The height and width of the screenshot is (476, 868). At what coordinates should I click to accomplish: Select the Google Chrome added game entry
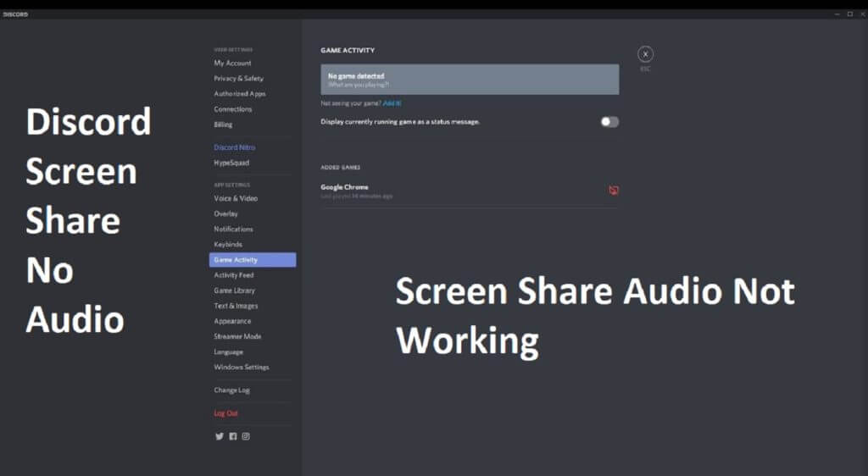click(x=470, y=191)
